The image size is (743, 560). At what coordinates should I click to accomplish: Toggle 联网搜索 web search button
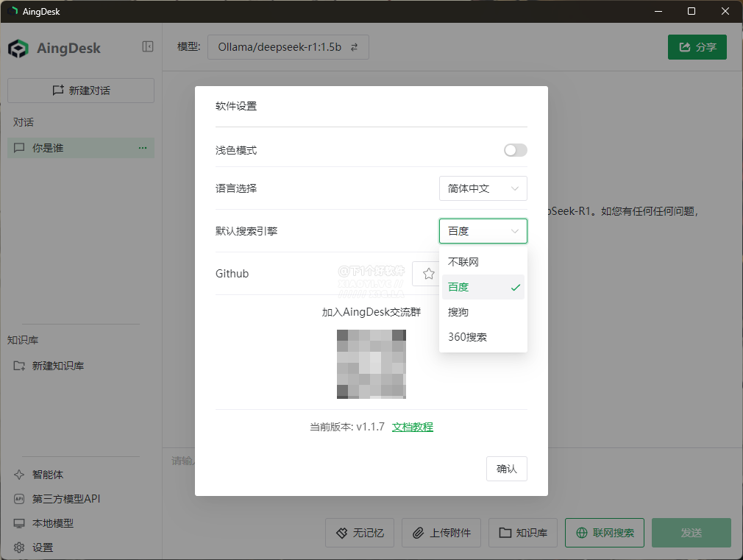coord(605,533)
